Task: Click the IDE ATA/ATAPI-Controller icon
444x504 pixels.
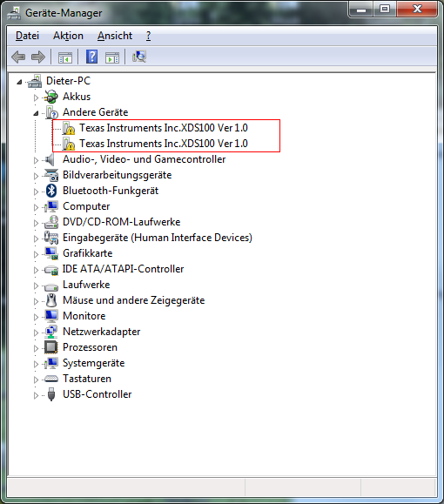Action: pyautogui.click(x=51, y=270)
